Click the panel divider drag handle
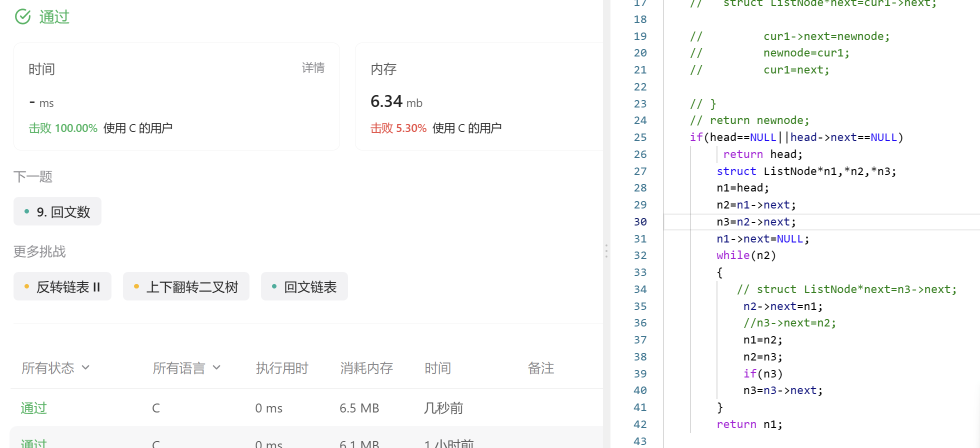The width and height of the screenshot is (980, 448). coord(606,251)
